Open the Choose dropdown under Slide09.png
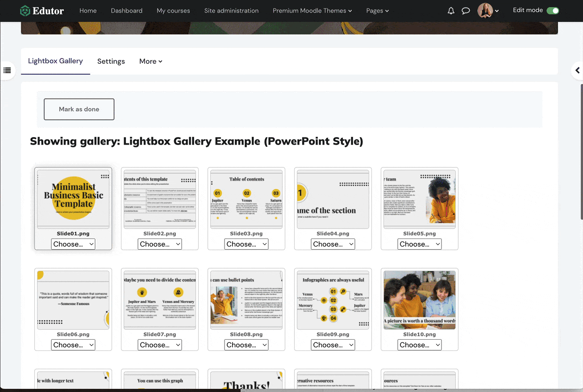 click(333, 345)
